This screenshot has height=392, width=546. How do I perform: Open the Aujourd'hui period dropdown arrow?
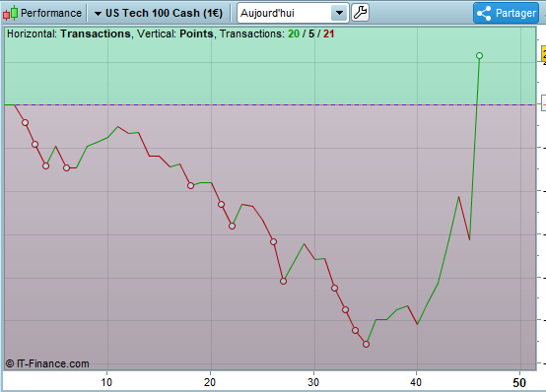tap(339, 13)
